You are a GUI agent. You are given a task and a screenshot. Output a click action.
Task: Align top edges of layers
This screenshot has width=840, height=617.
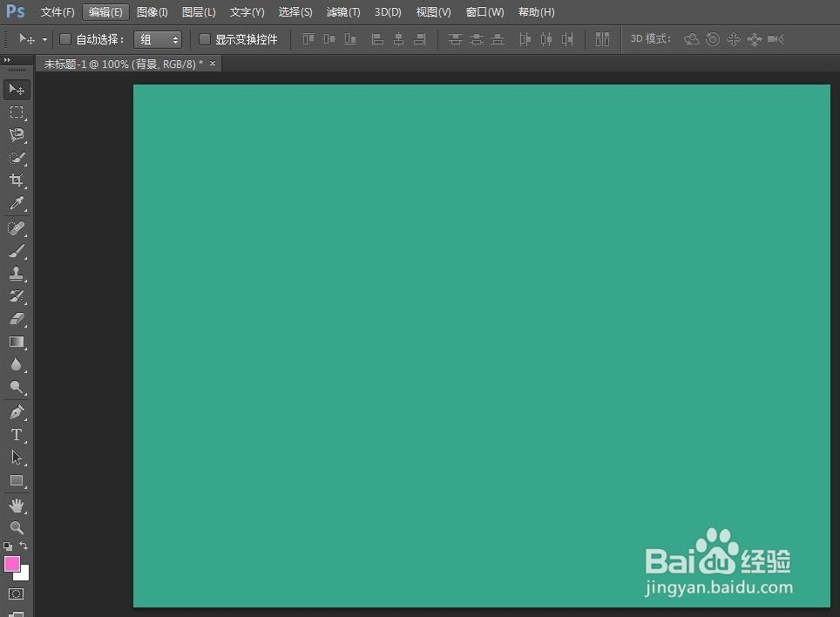308,39
